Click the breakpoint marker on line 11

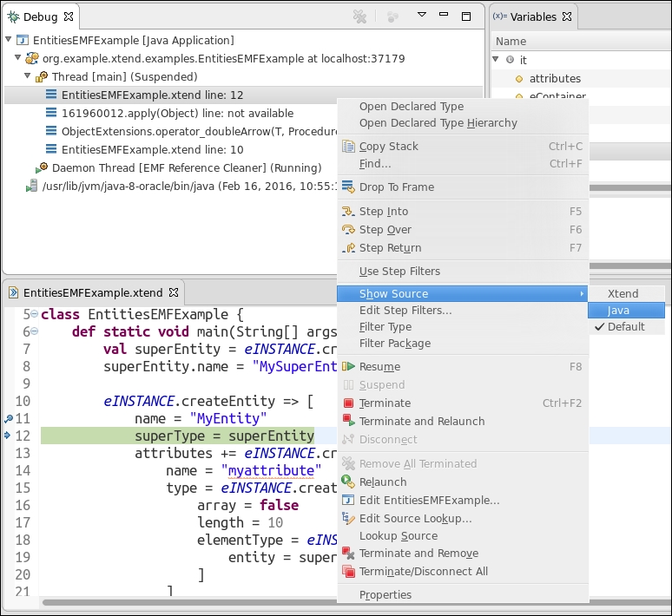pos(8,418)
